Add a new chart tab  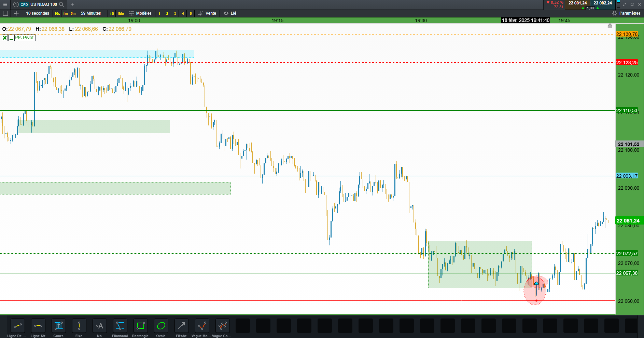point(72,4)
